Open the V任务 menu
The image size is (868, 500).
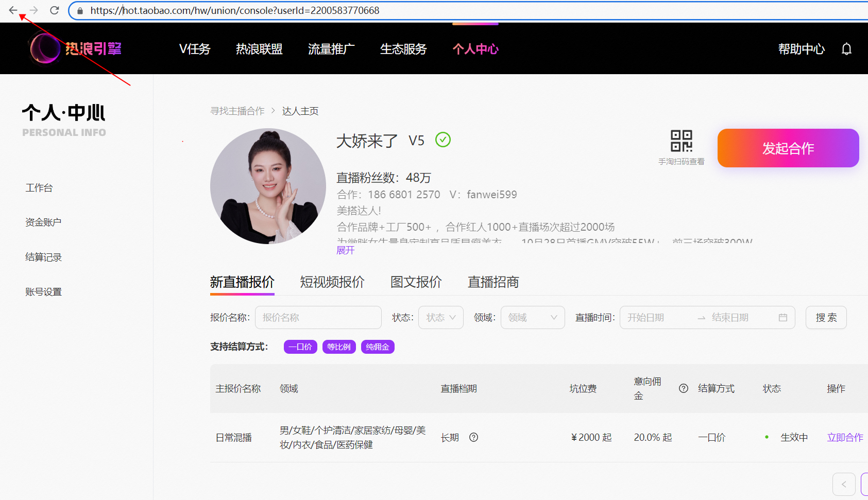195,49
